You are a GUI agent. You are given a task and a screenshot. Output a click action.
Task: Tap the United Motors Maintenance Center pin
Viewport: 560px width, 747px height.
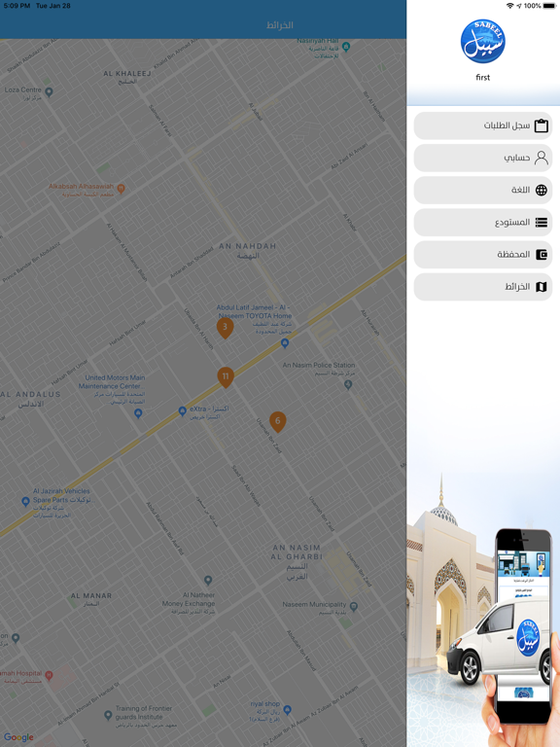pos(138,413)
